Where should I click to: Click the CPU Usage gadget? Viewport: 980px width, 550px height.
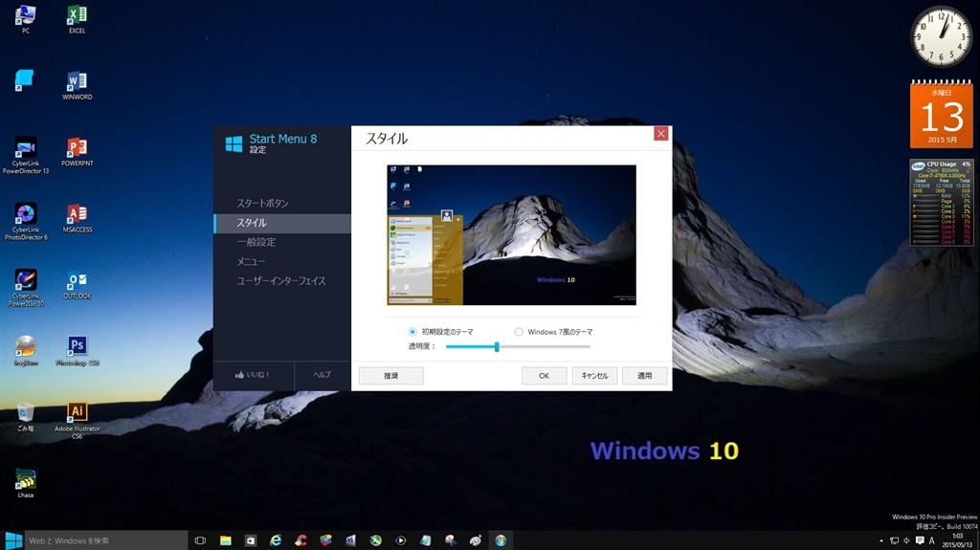click(x=942, y=202)
